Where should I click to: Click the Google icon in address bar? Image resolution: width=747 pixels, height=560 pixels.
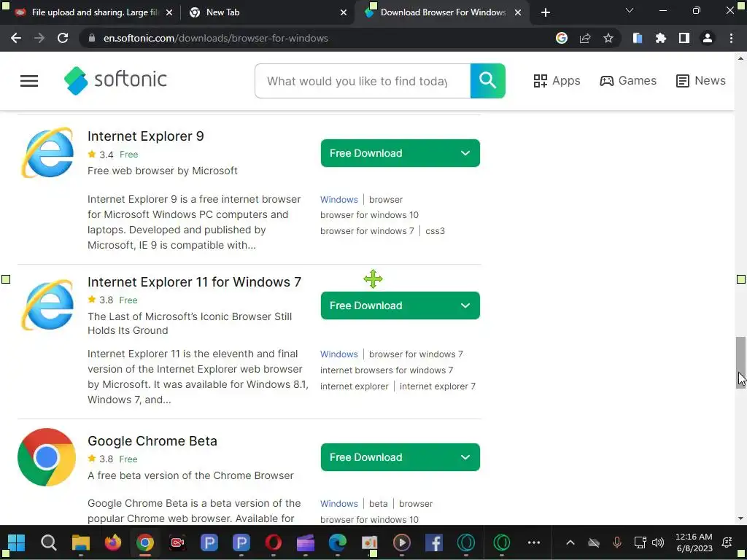coord(561,38)
